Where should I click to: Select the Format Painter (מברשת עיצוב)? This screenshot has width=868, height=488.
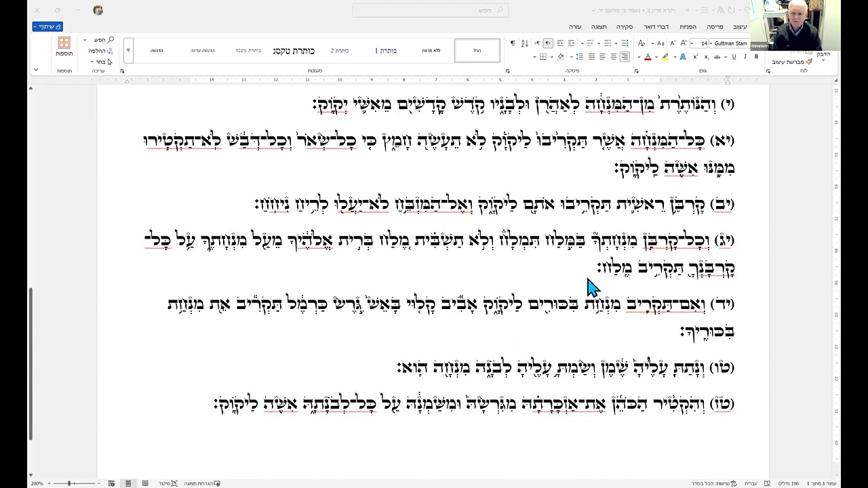click(x=791, y=62)
